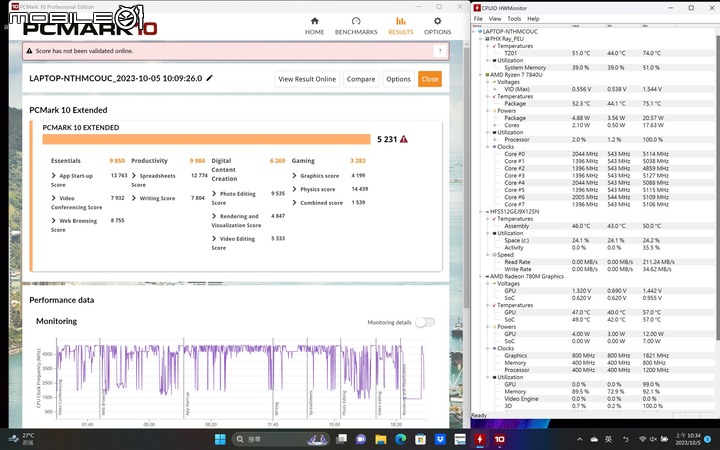Click the red warning triangle beside score 5 231
Viewport: 720px width, 450px height.
(404, 139)
